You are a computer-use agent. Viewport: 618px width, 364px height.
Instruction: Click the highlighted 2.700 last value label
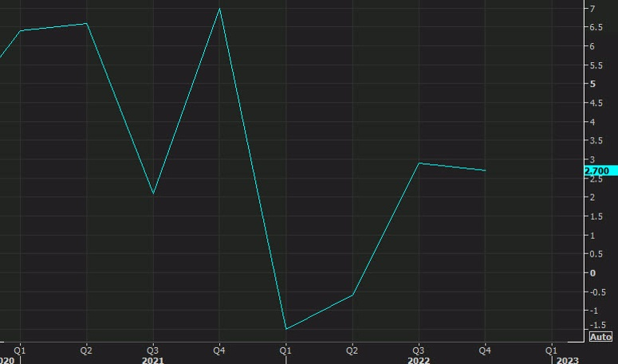(x=597, y=171)
